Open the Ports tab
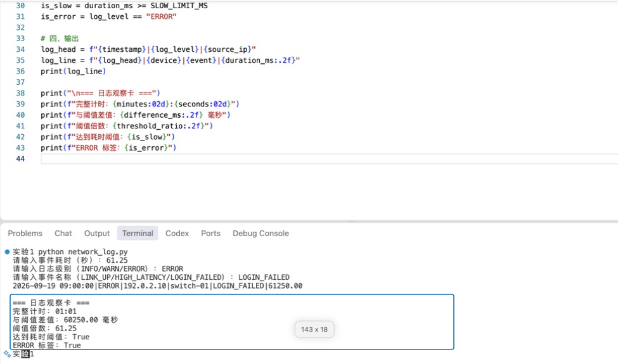Viewport: 618px width, 364px height. pyautogui.click(x=210, y=234)
